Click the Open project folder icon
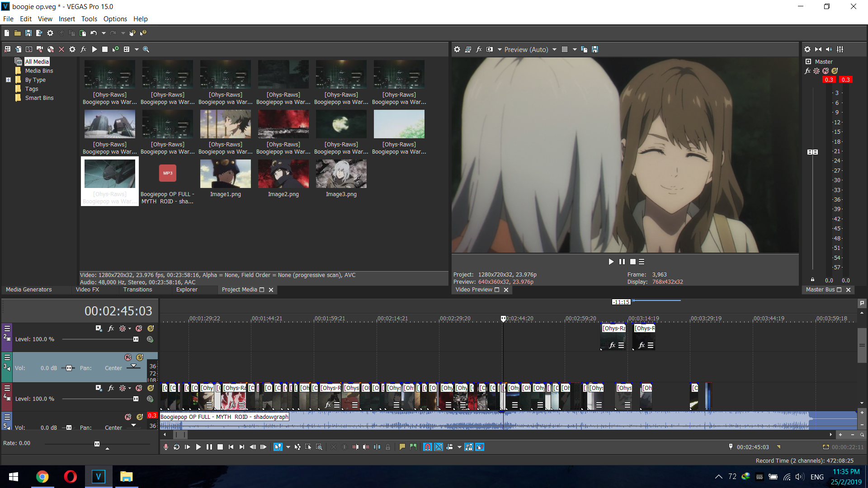Image resolution: width=868 pixels, height=488 pixels. pos(17,33)
